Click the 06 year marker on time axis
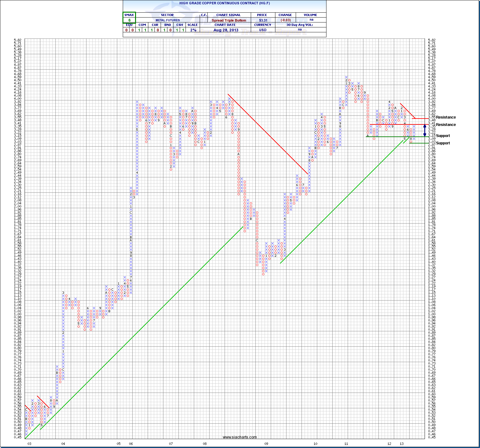The width and height of the screenshot is (480, 448). pyautogui.click(x=131, y=444)
